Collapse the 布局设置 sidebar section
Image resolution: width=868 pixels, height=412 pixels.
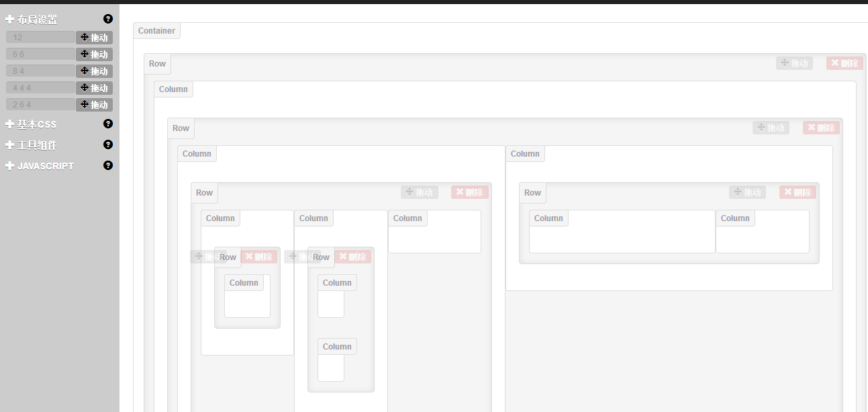[32, 19]
